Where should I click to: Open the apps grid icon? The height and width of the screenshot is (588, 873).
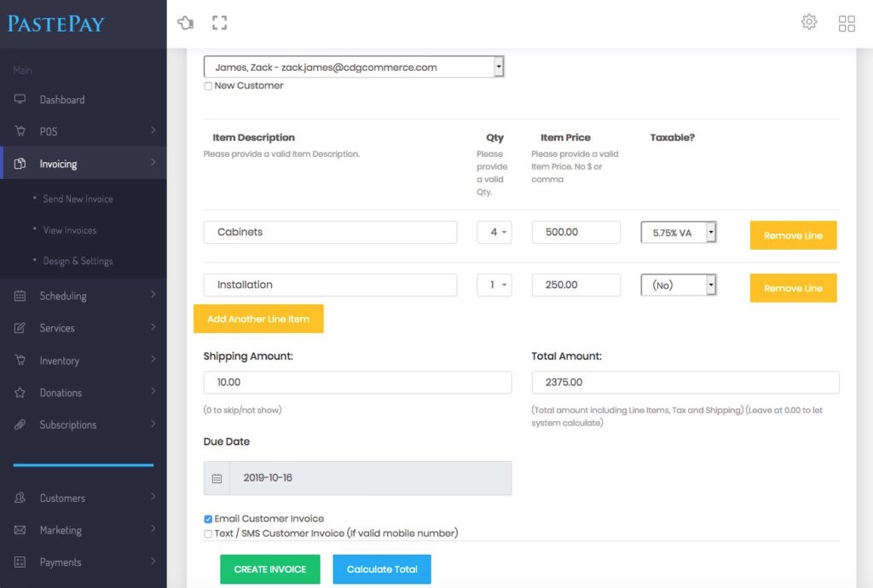click(x=847, y=23)
